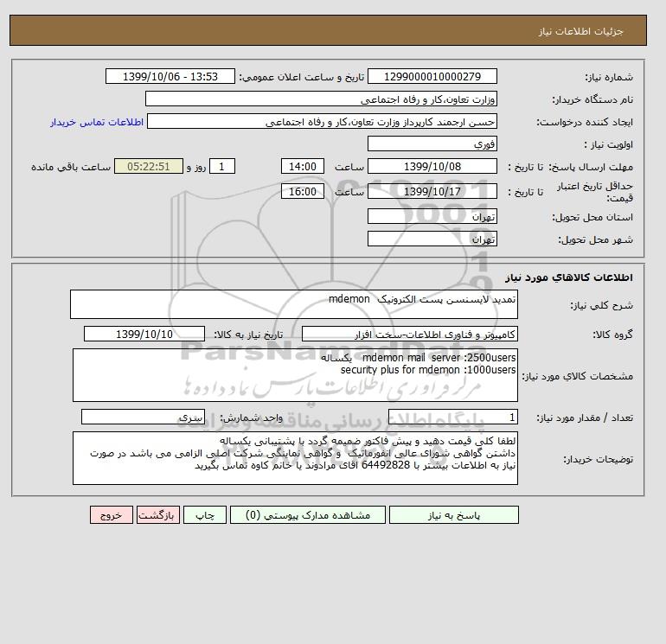Click the announcement date field 1399/10/06 - 13:53
This screenshot has width=666, height=644.
(x=170, y=76)
